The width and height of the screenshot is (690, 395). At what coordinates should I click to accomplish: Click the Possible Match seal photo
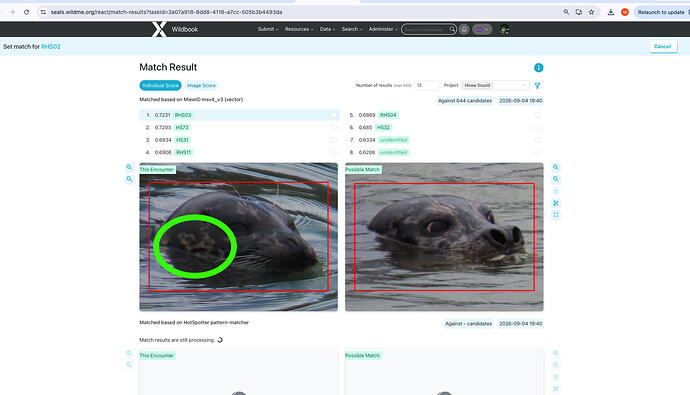pos(444,237)
